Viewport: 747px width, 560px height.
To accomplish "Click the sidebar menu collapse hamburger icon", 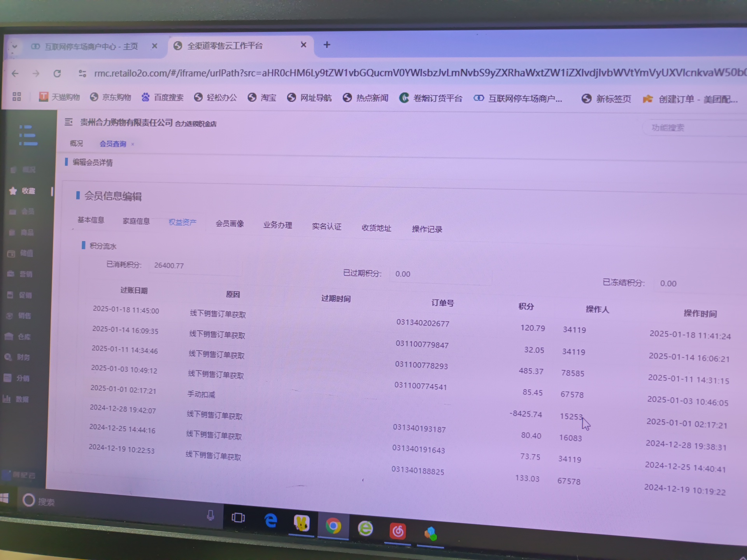I will point(68,122).
